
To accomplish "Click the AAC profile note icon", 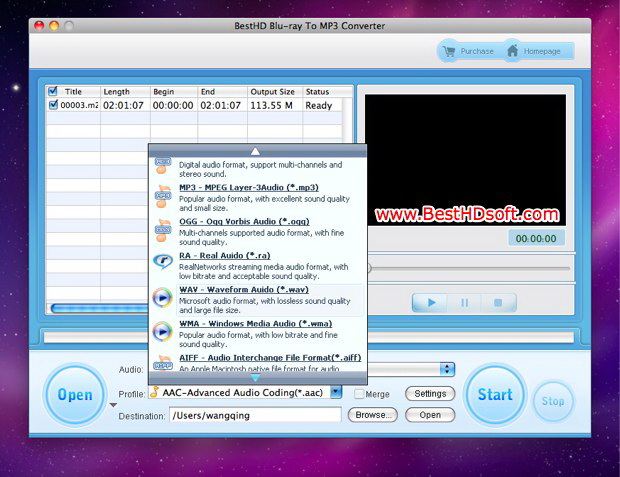I will (155, 392).
